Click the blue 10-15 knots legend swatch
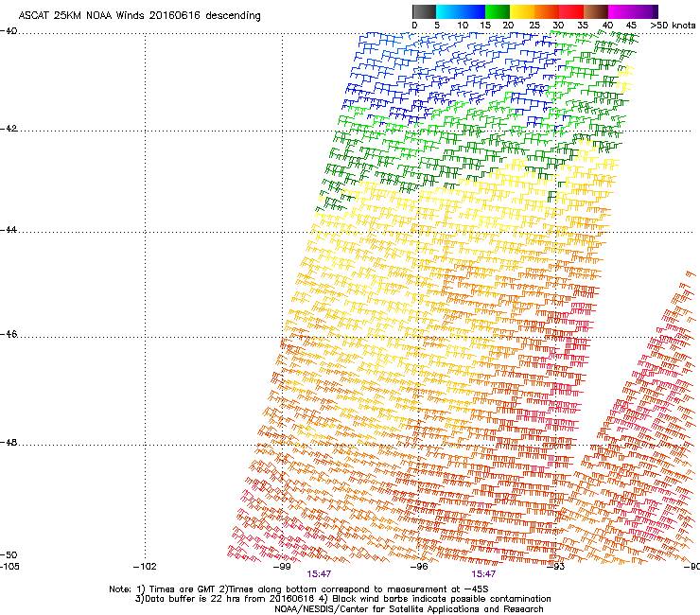Viewport: 700px width, 615px height. pos(473,11)
